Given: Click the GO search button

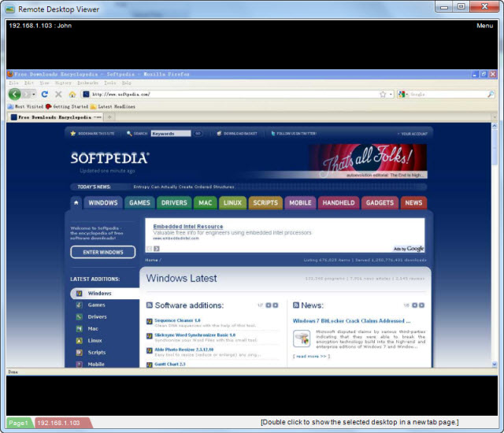Looking at the screenshot, I should (198, 133).
